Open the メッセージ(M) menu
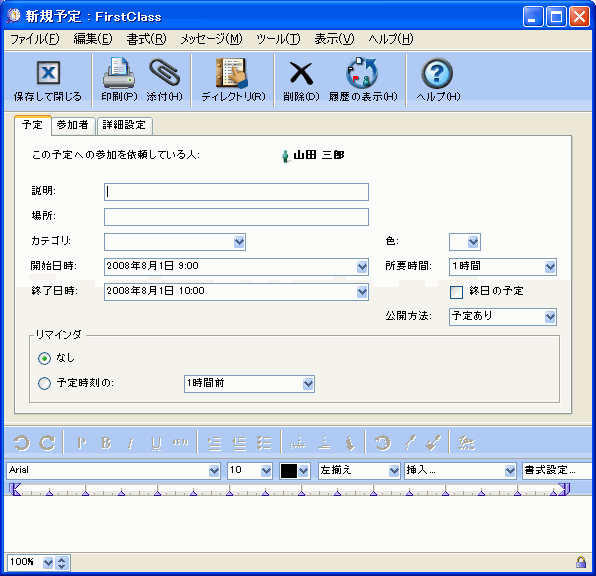This screenshot has width=596, height=576. click(x=211, y=39)
